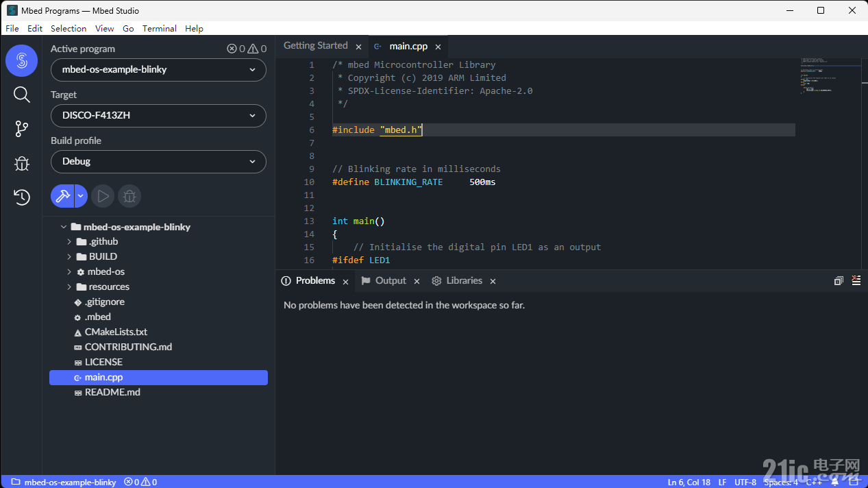Screen dimensions: 868x488
Task: Open Target dropdown DISCO-F413ZH
Action: (x=158, y=115)
